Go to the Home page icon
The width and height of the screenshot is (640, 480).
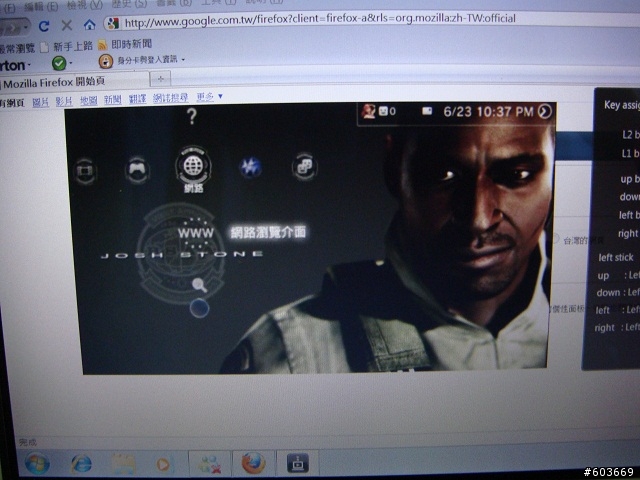coord(89,25)
